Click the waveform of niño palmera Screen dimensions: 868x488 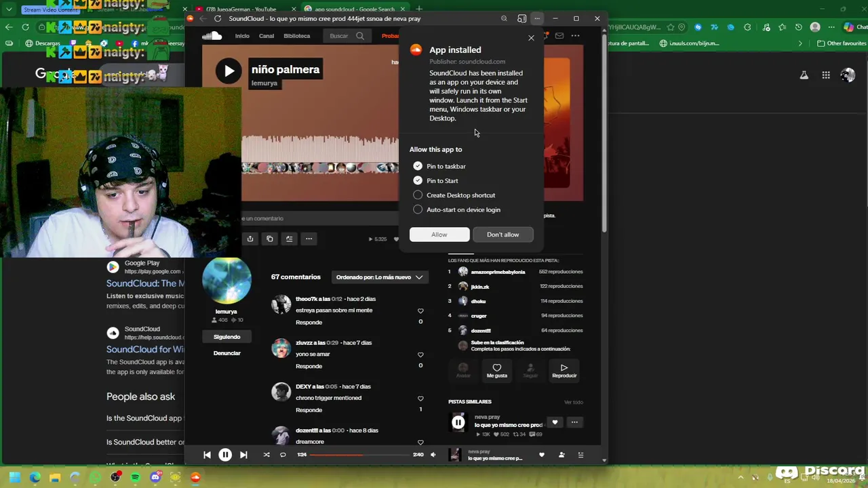(x=320, y=155)
